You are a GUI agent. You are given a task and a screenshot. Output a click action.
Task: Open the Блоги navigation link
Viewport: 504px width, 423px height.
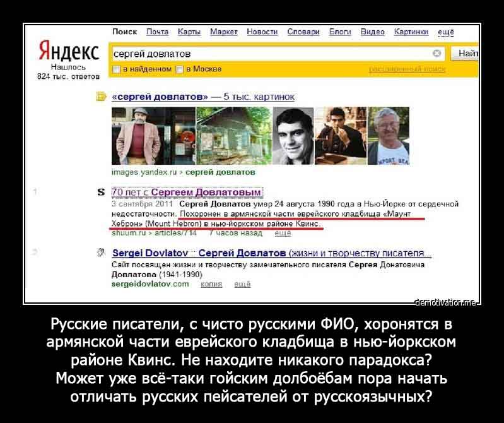coord(340,32)
